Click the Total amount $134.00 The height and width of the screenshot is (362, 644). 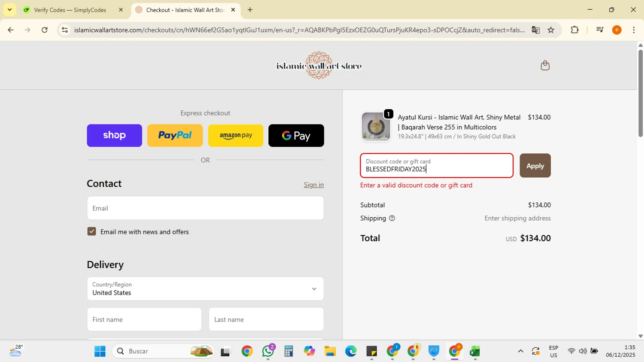pos(535,238)
